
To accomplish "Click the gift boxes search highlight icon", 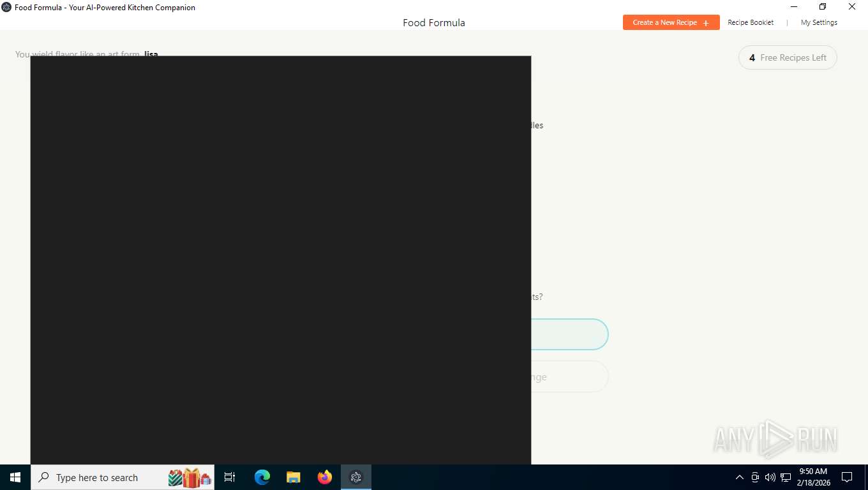I will point(190,477).
